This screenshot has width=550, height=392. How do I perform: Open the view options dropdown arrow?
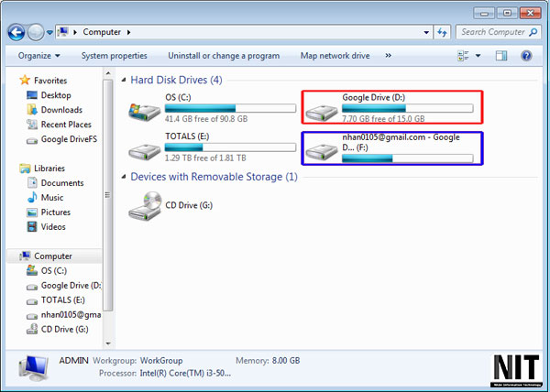click(x=478, y=56)
